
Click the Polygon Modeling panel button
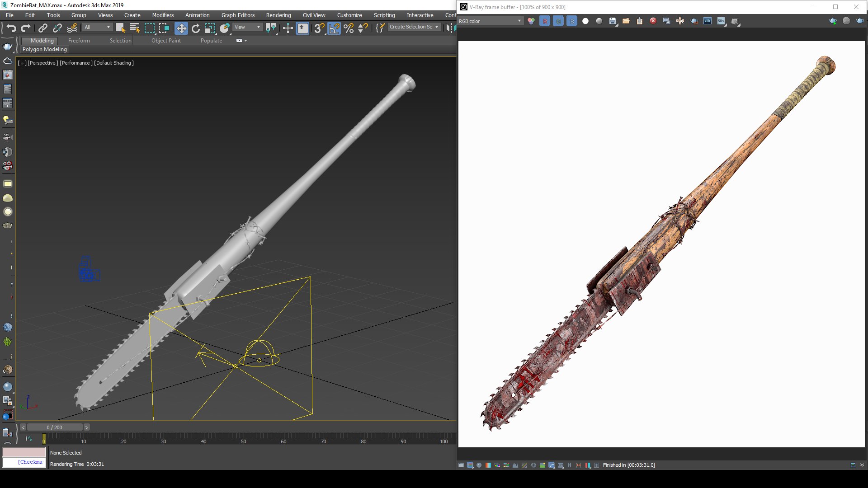[x=45, y=49]
